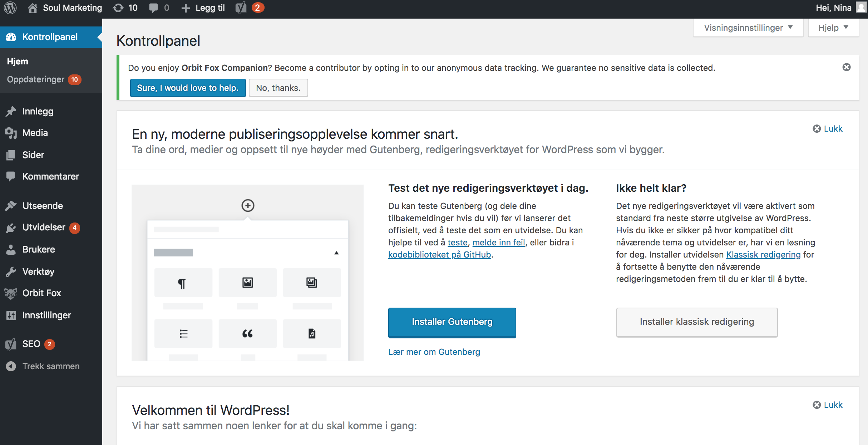Viewport: 868px width, 445px height.
Task: Open Legg til new content menu
Action: coord(203,8)
